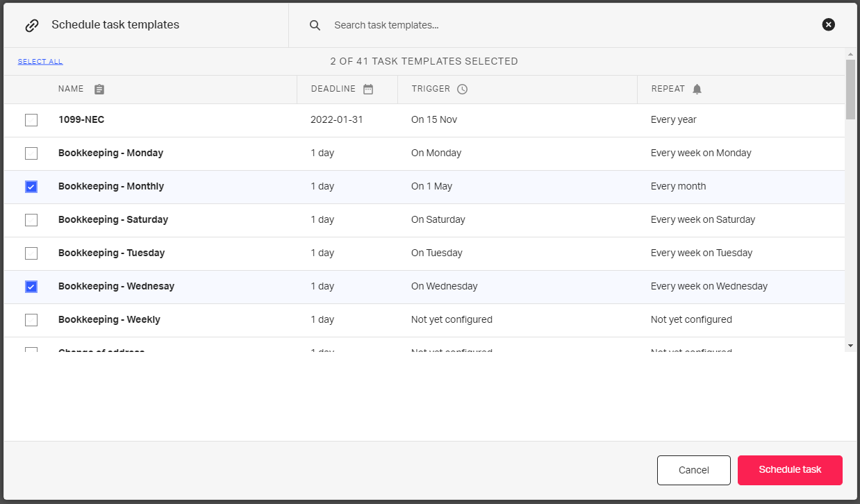Select the Bookkeeping - Weekly name
Viewport: 860px width, 504px height.
pyautogui.click(x=109, y=319)
